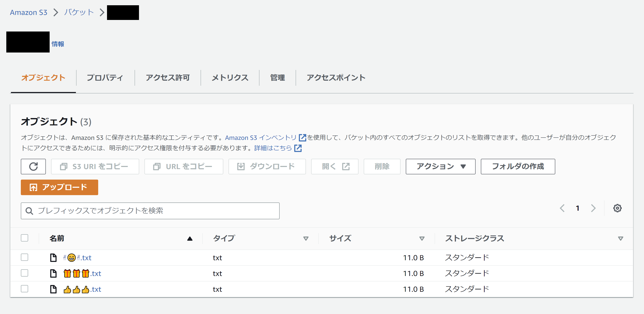
Task: Go to previous page arrow
Action: coord(562,208)
